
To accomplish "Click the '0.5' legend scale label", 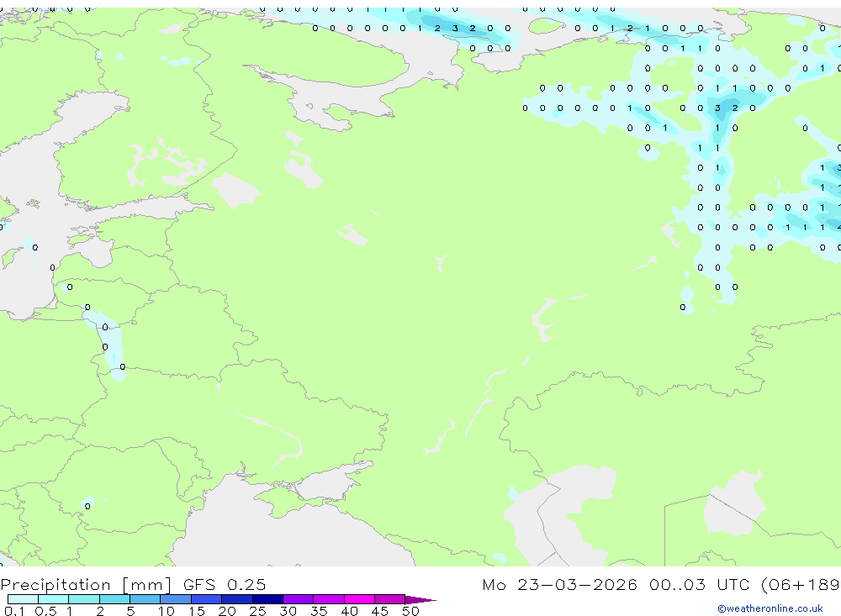I will (45, 611).
